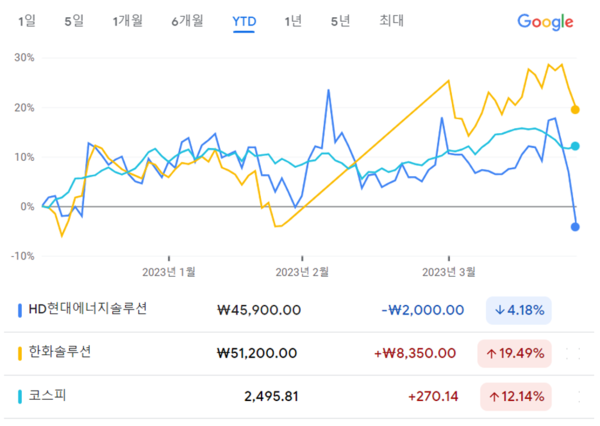Open the HD현대에너지솔루션 stock link

pos(88,309)
